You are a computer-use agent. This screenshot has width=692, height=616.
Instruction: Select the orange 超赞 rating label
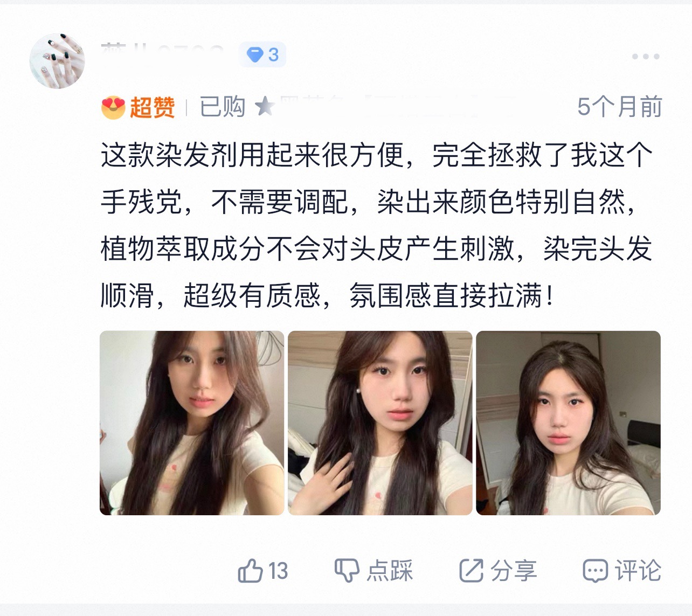tap(152, 107)
